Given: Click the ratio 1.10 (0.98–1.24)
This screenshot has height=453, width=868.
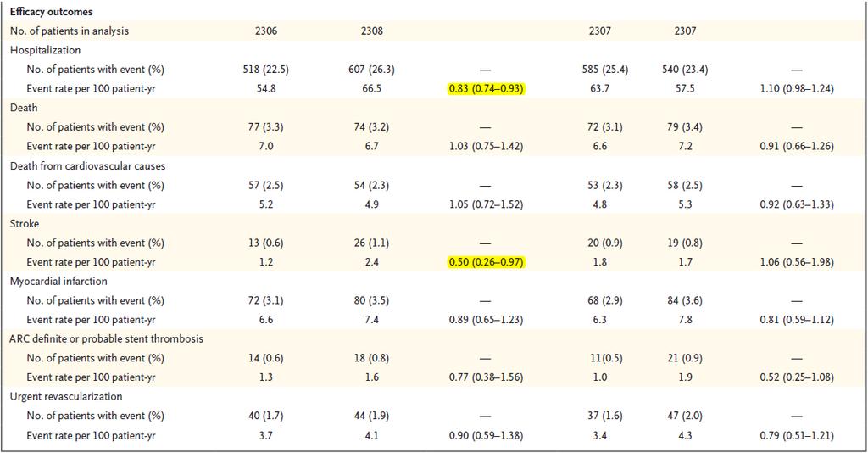Looking at the screenshot, I should pos(797,88).
